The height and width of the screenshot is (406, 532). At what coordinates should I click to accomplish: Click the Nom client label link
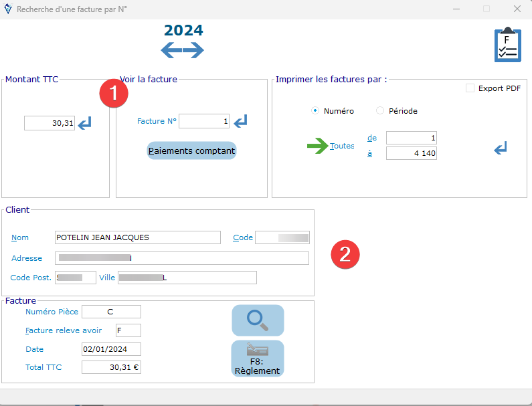click(20, 237)
